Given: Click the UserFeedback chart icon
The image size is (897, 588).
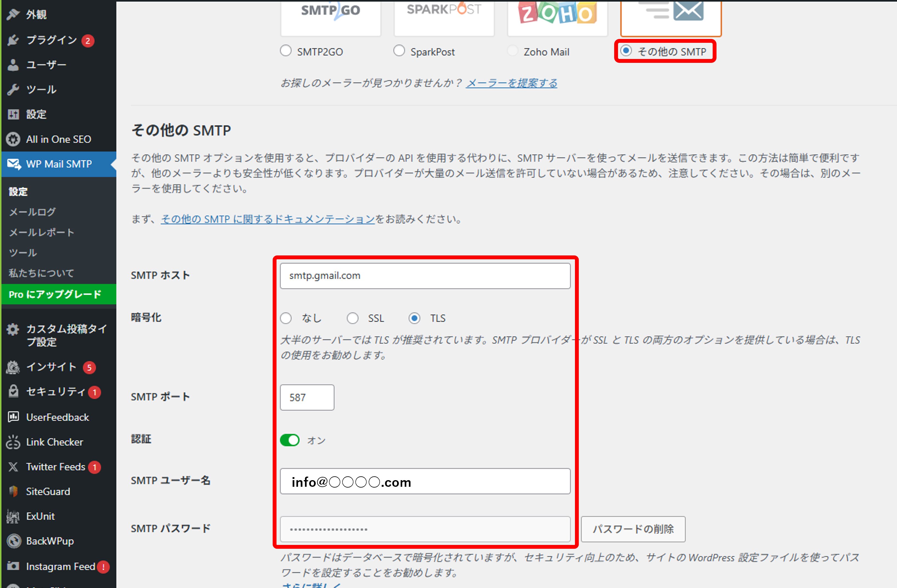Looking at the screenshot, I should click(13, 417).
